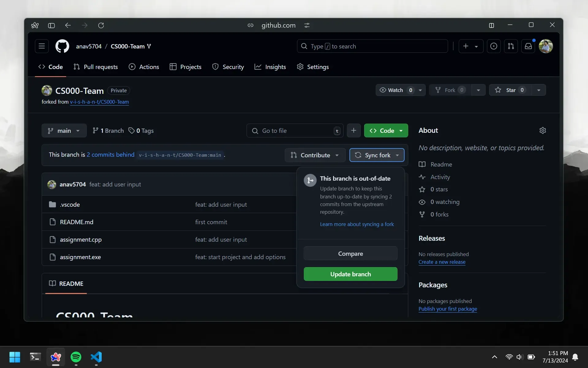Click the search Go to file input

coord(295,130)
